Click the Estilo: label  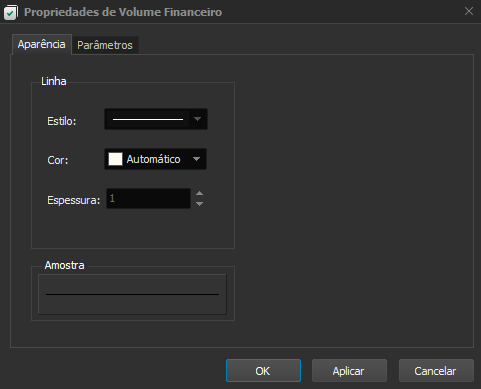(62, 121)
